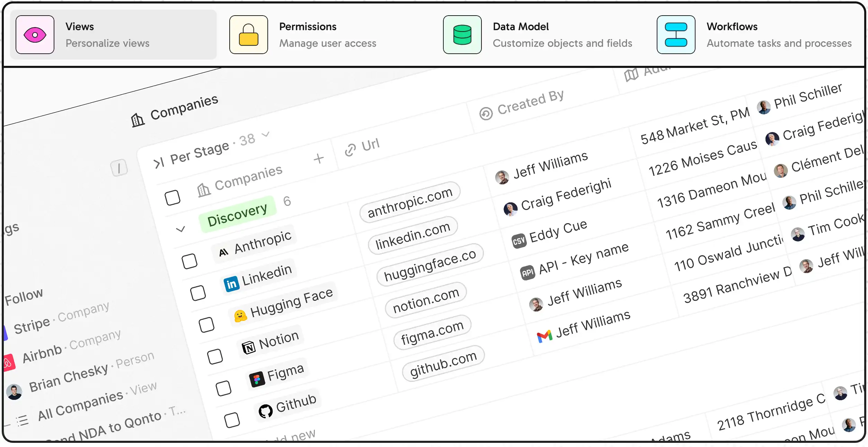This screenshot has height=447, width=868.
Task: Click the plus icon beside Companies column
Action: (319, 159)
